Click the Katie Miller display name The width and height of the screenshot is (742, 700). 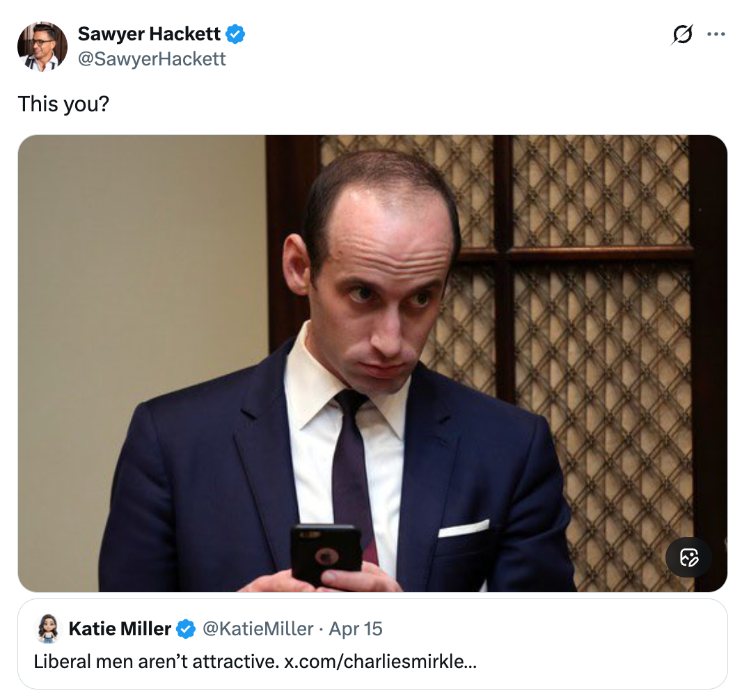(120, 629)
